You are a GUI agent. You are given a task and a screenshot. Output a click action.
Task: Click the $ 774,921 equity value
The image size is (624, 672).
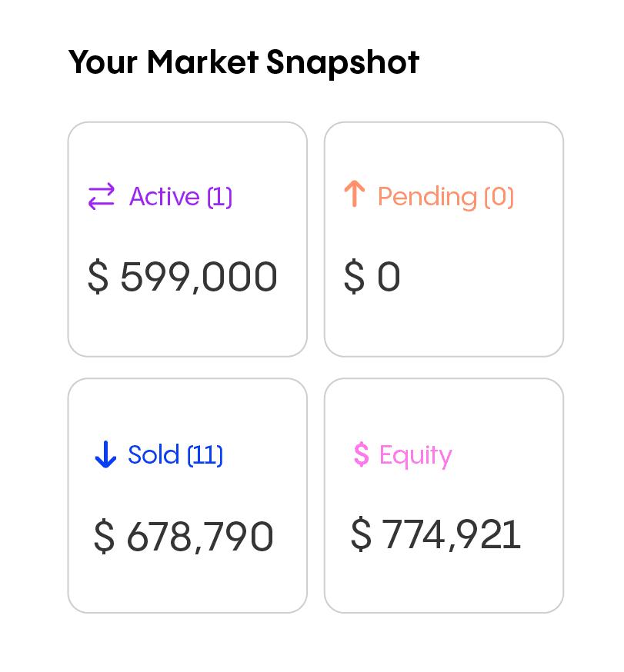(435, 534)
